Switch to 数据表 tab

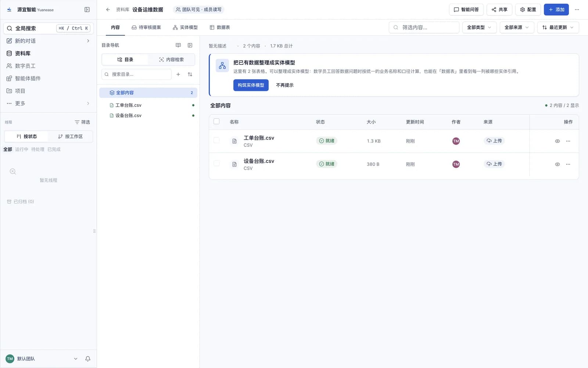pyautogui.click(x=220, y=28)
